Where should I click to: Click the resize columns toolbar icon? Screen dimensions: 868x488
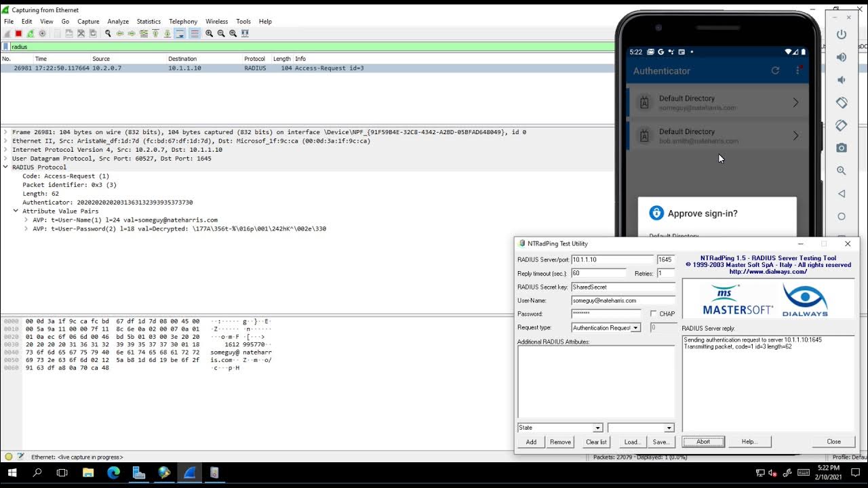click(x=245, y=33)
